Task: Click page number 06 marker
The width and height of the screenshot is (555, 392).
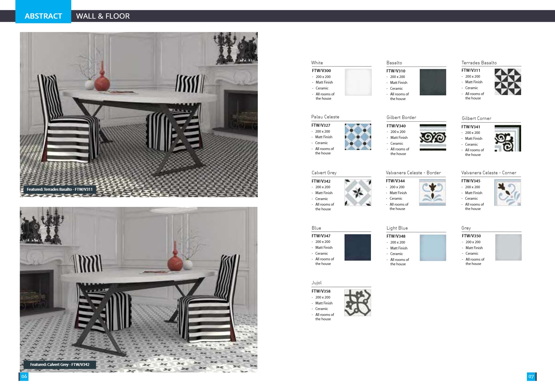Action: pos(24,376)
